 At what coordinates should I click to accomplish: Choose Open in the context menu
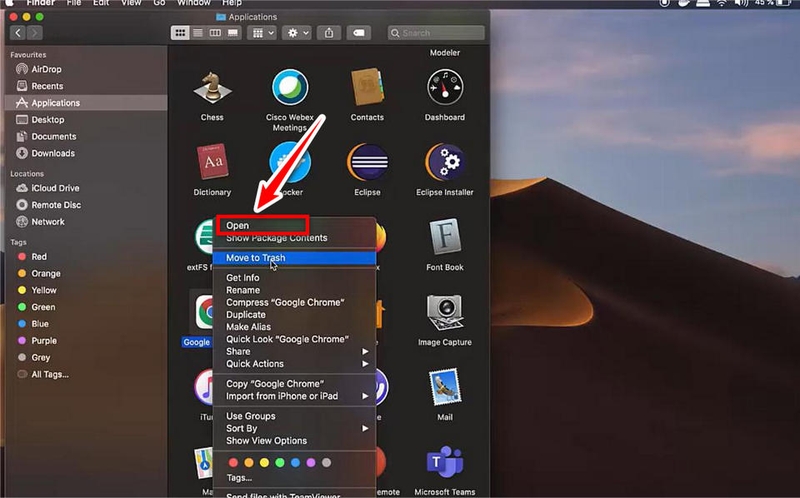tap(294, 226)
